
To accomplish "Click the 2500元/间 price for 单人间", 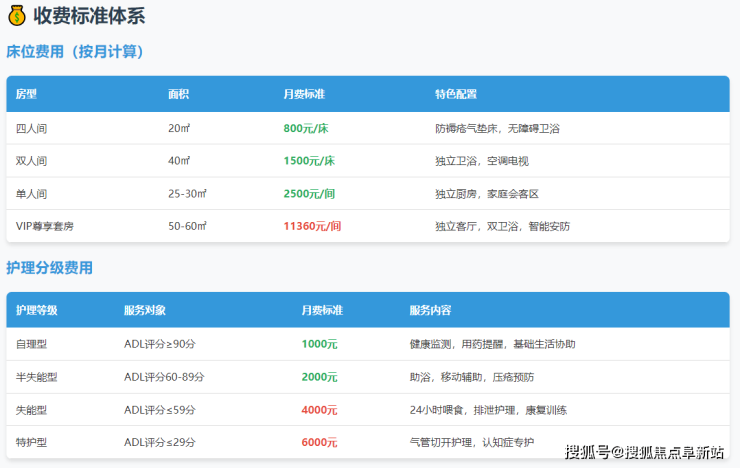I will 309,193.
